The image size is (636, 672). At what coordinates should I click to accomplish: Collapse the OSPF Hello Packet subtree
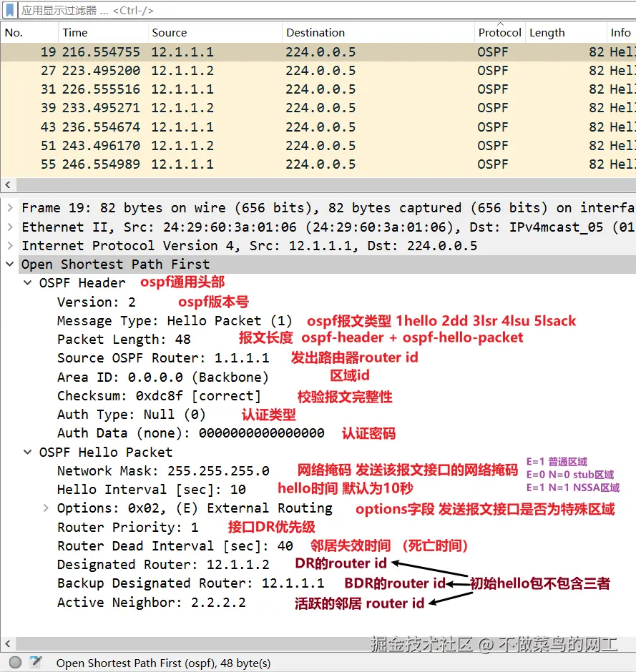[27, 452]
